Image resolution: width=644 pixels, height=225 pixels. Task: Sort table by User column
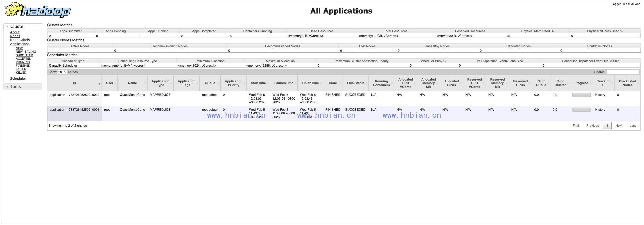click(109, 83)
